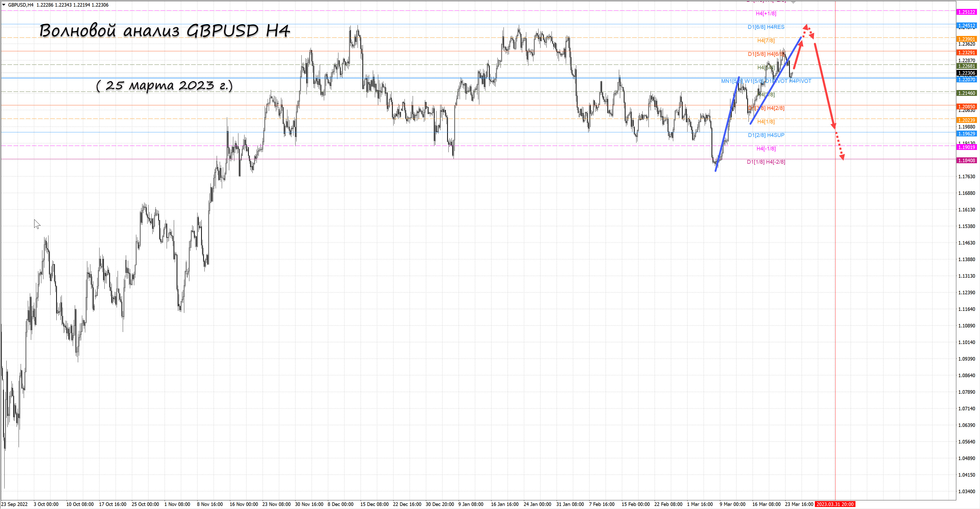Viewport: 980px width, 509px height.
Task: Click price scale value 1.10140
Action: [x=966, y=342]
